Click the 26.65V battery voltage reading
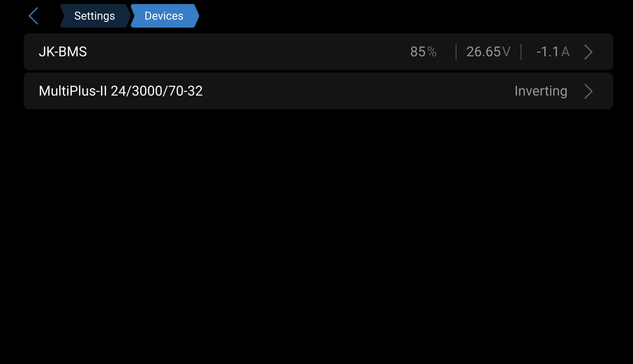The image size is (633, 364). click(x=488, y=52)
